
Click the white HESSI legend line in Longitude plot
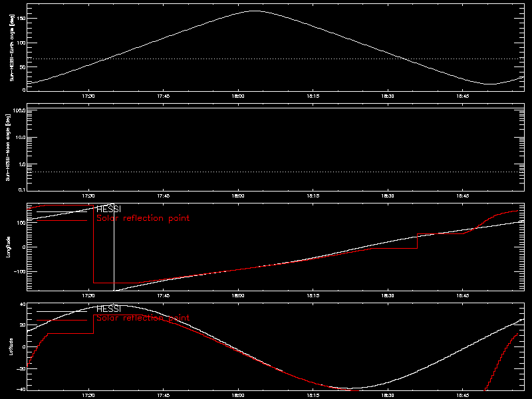(x=62, y=211)
